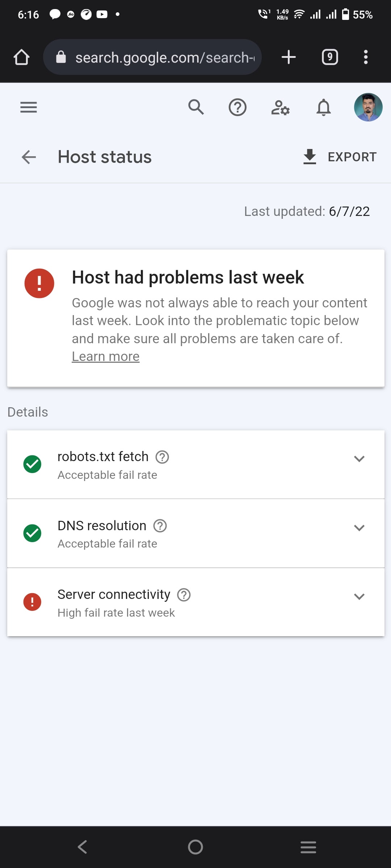Open the notifications bell
Image resolution: width=391 pixels, height=868 pixels.
324,107
